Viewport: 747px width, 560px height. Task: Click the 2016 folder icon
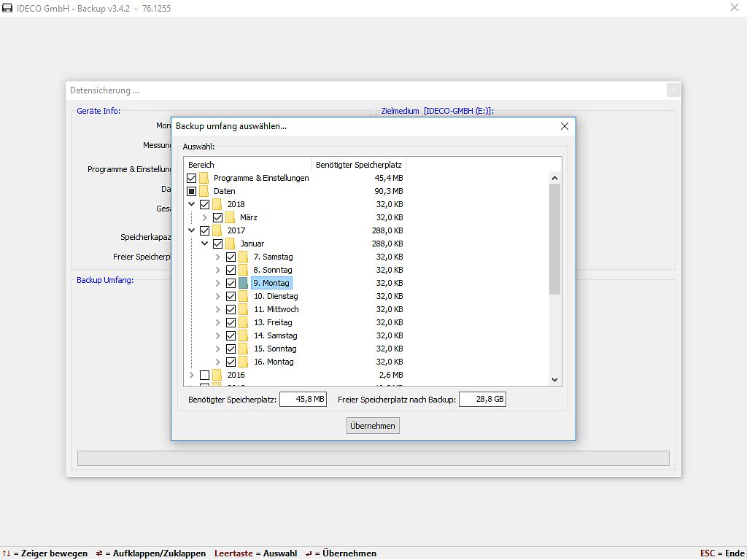click(217, 375)
